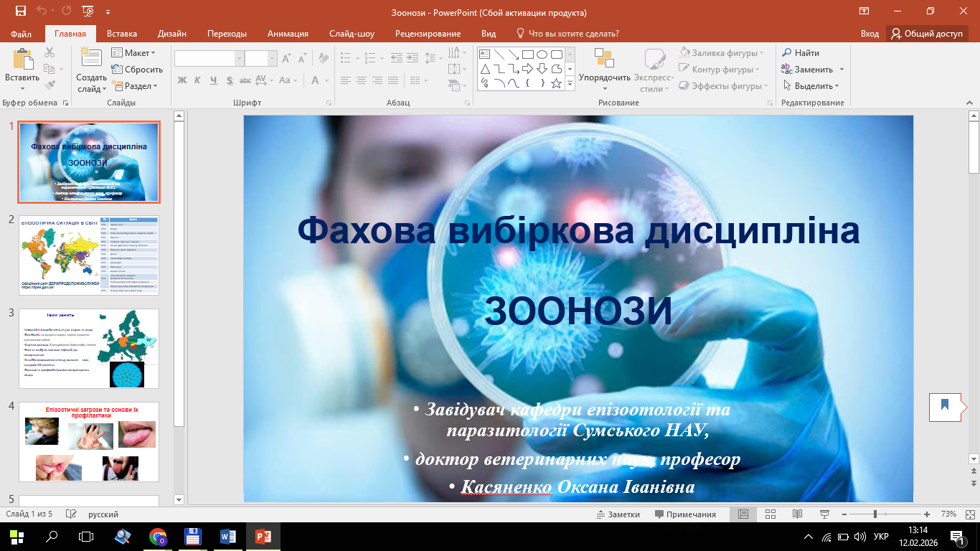
Task: Open the Design (Дизайн) ribbon tab
Action: (x=172, y=34)
